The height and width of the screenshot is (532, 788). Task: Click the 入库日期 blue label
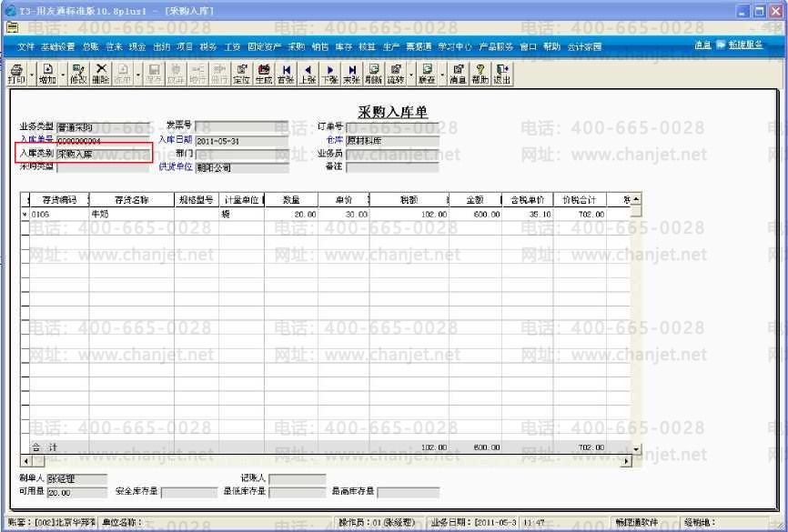(176, 139)
